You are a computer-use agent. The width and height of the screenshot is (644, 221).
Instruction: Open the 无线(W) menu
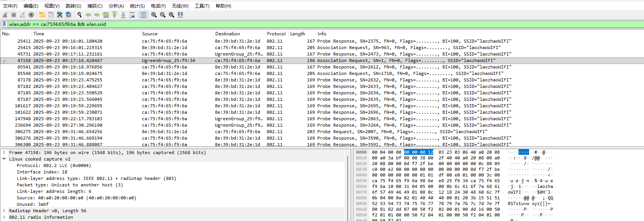tap(180, 6)
